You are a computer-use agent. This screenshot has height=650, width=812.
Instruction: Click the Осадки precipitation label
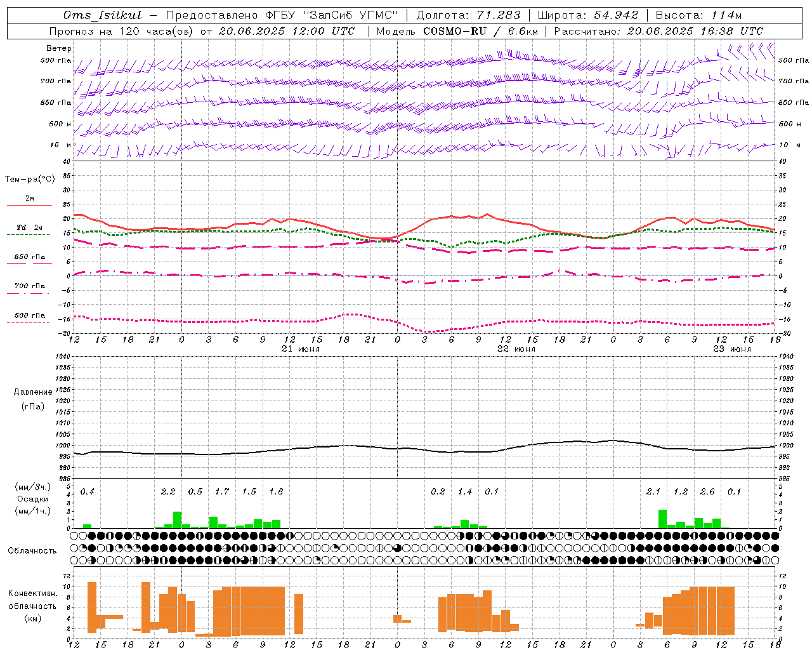pyautogui.click(x=33, y=499)
